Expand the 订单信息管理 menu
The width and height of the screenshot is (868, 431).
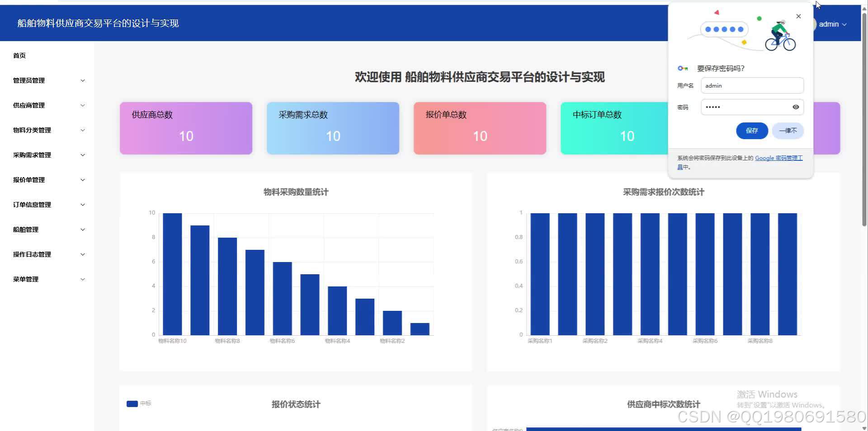(x=47, y=205)
